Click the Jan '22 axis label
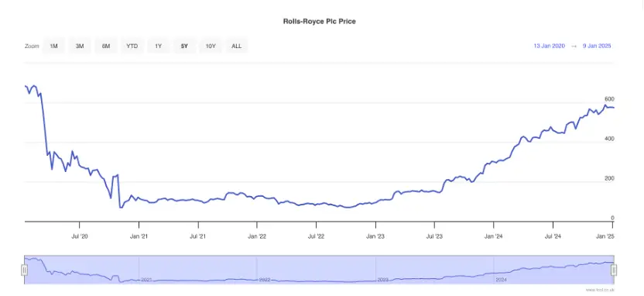 click(x=257, y=236)
